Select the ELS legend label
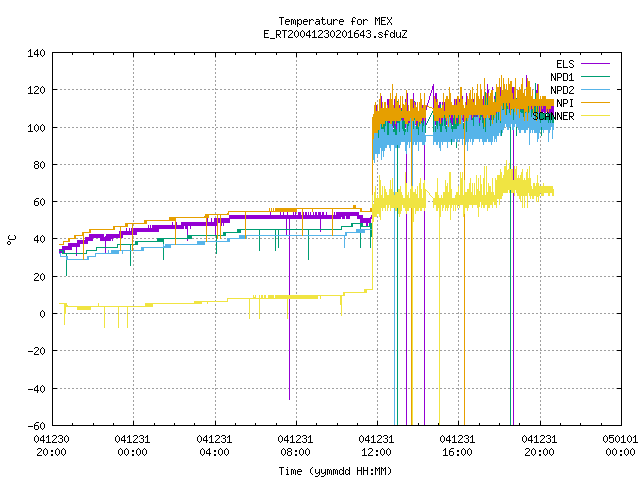 (565, 64)
